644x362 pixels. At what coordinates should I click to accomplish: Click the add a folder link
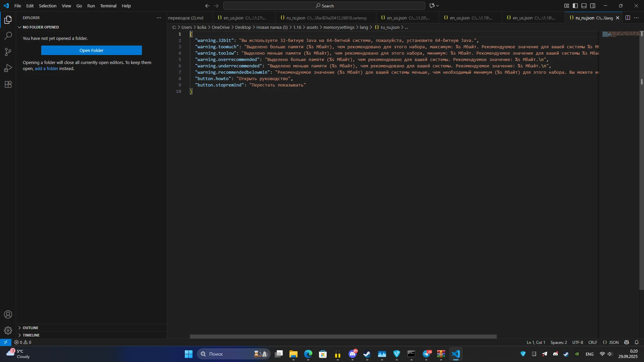point(46,68)
